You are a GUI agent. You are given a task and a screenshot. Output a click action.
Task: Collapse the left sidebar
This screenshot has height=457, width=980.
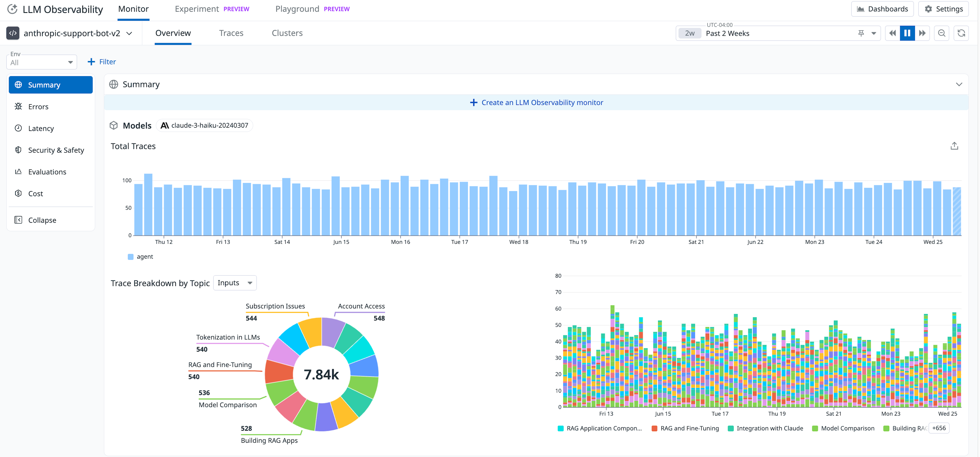click(41, 220)
